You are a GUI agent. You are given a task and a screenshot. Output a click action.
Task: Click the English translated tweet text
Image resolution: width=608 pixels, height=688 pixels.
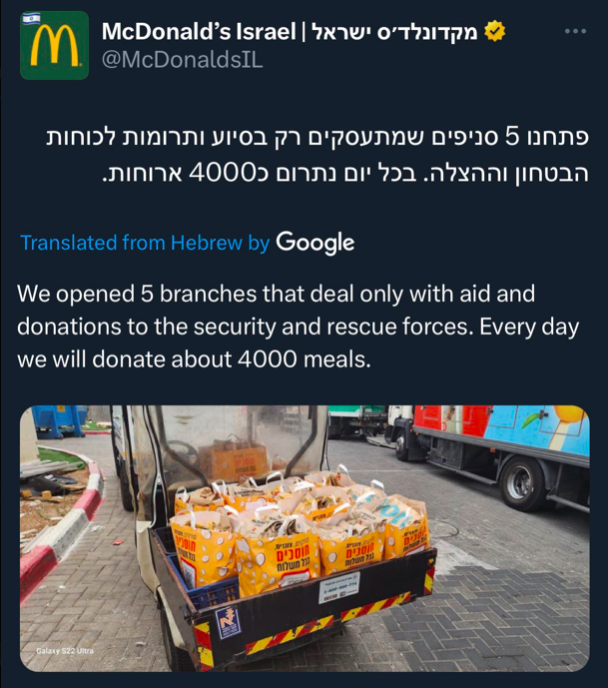298,326
